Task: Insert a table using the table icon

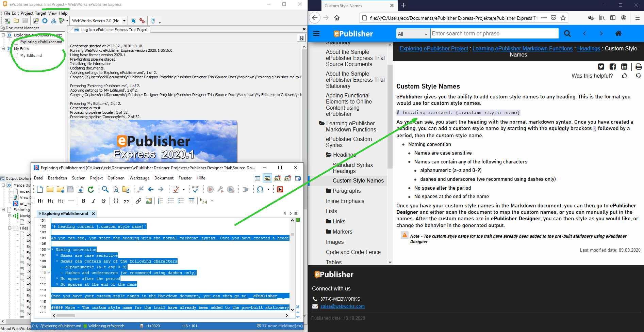Action: pyautogui.click(x=192, y=201)
